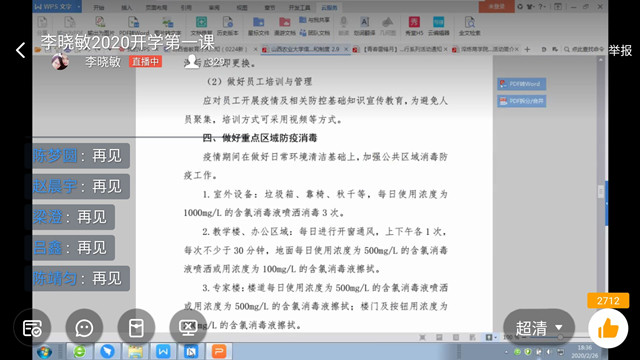Expand the 超清 video quality dropdown
This screenshot has width=640, height=360.
click(x=539, y=328)
